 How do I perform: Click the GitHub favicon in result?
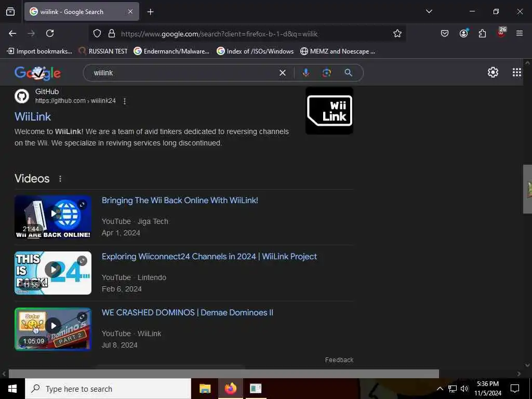pyautogui.click(x=22, y=96)
